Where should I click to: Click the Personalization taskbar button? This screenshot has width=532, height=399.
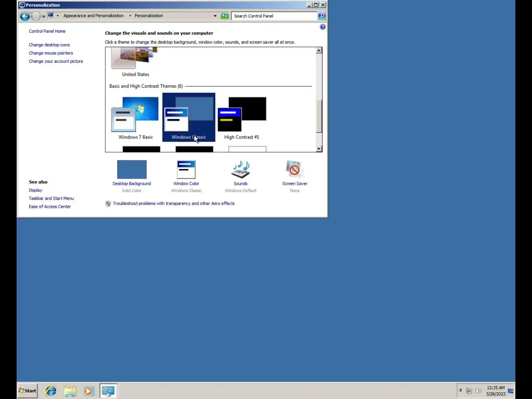[108, 391]
